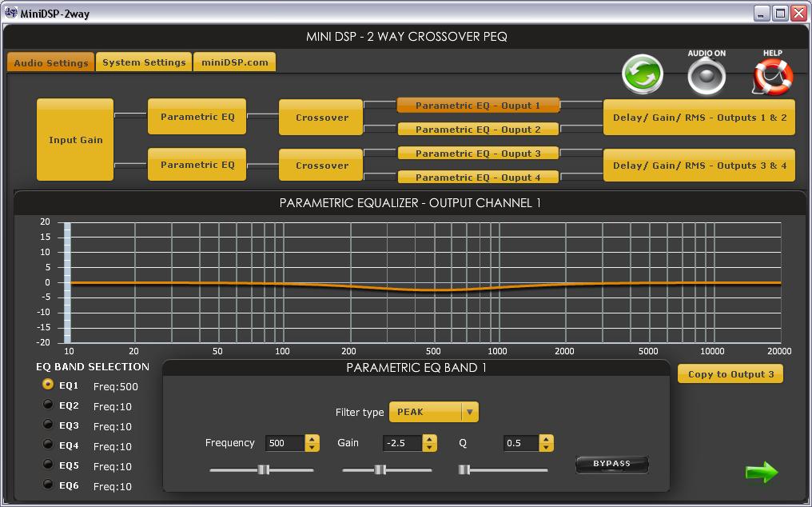Open Parametric EQ - Ouput 4 block
Screen dimensions: 812x507
[478, 177]
